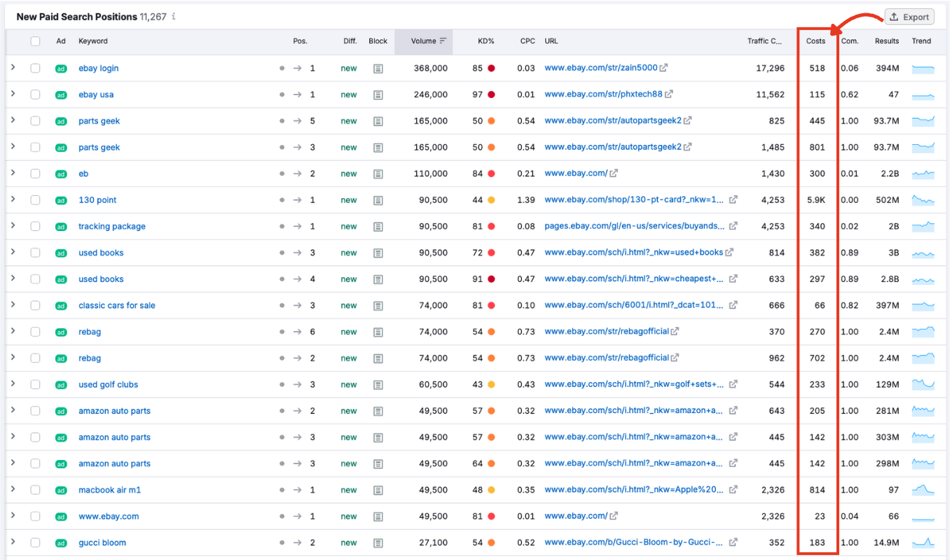The width and height of the screenshot is (952, 560).
Task: Check the select-all checkbox in the header
Action: (x=36, y=41)
